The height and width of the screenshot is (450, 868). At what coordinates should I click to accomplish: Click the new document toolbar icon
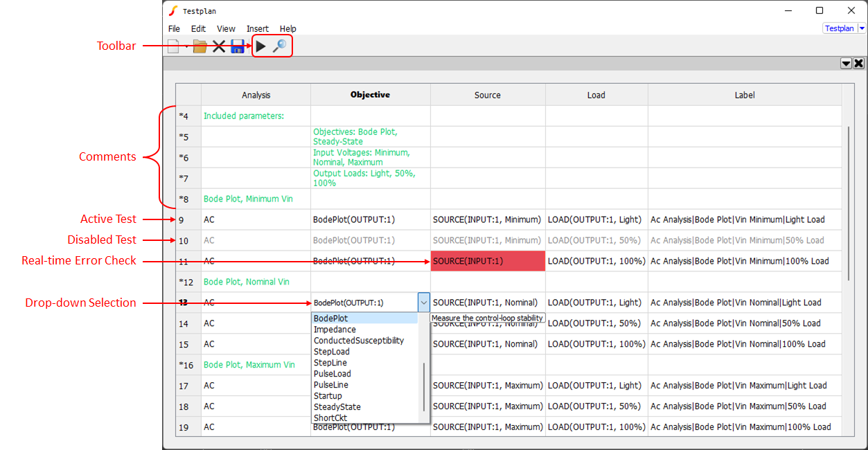tap(174, 46)
